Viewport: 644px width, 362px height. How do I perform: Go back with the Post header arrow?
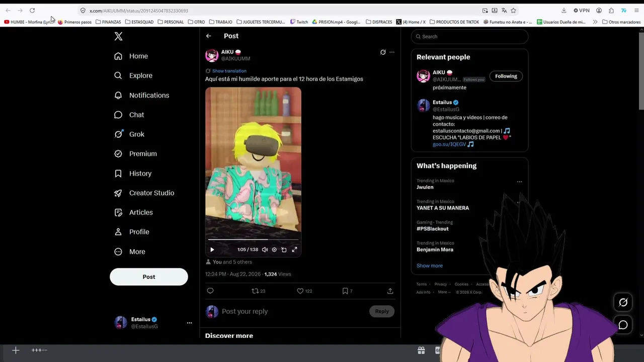point(208,36)
